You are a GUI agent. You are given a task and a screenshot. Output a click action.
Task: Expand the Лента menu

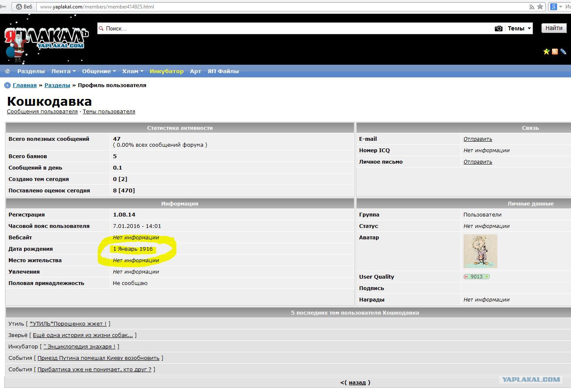(63, 71)
